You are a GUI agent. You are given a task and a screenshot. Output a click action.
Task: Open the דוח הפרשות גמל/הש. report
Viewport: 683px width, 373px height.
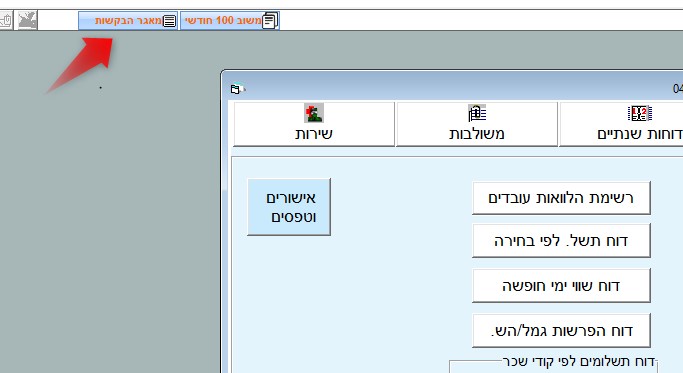coord(561,331)
